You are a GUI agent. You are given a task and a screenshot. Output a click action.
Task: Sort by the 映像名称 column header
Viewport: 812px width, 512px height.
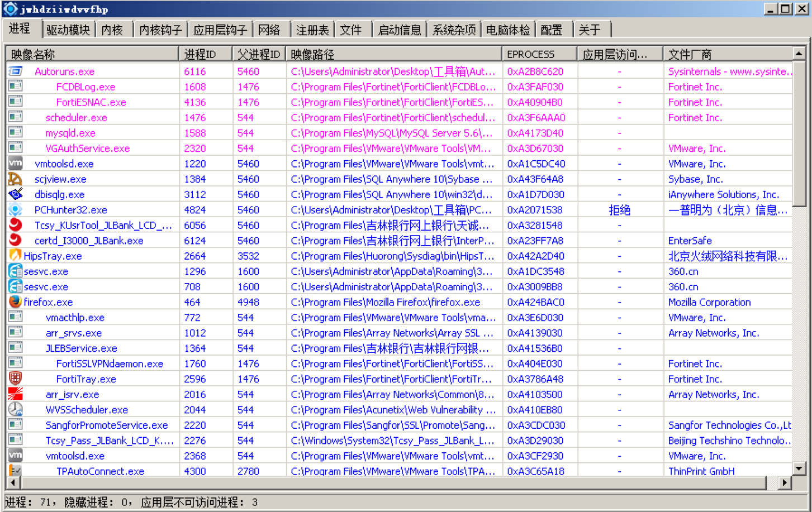pyautogui.click(x=93, y=54)
